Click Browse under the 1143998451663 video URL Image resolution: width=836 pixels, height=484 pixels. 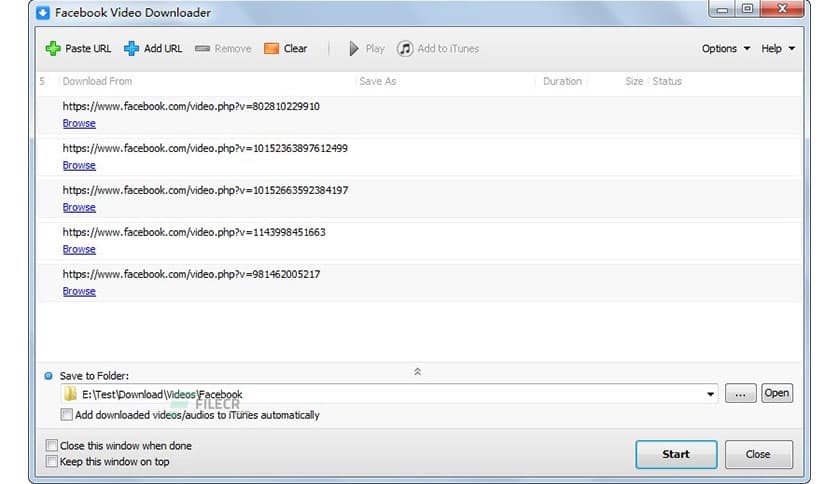coord(79,249)
